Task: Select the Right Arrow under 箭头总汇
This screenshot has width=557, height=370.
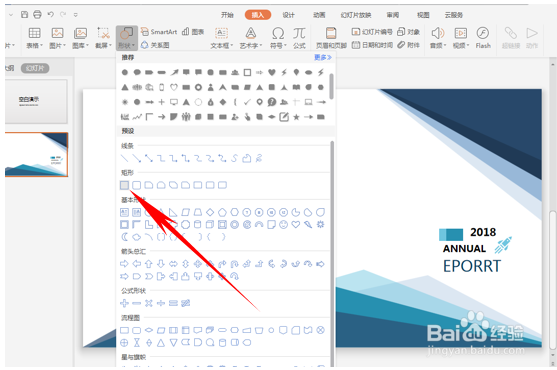Action: (124, 264)
